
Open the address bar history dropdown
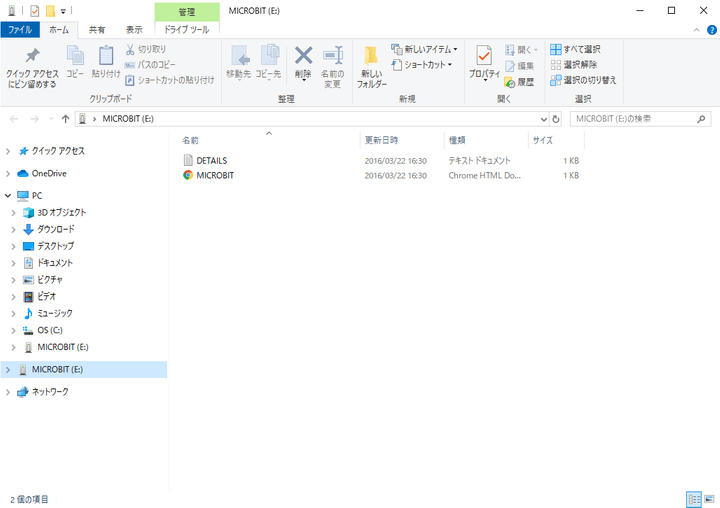pyautogui.click(x=544, y=119)
